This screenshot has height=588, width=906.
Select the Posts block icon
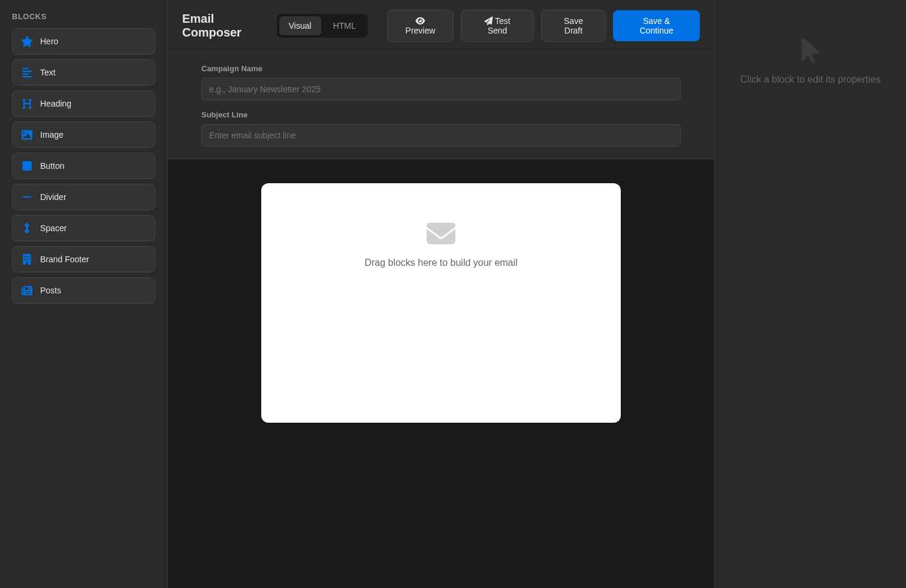pyautogui.click(x=26, y=290)
